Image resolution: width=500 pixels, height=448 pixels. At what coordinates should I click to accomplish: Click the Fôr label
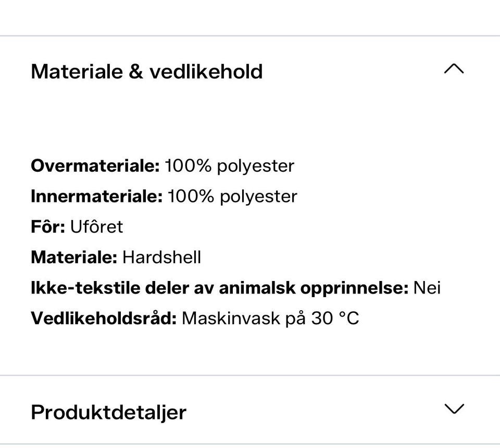pyautogui.click(x=48, y=226)
